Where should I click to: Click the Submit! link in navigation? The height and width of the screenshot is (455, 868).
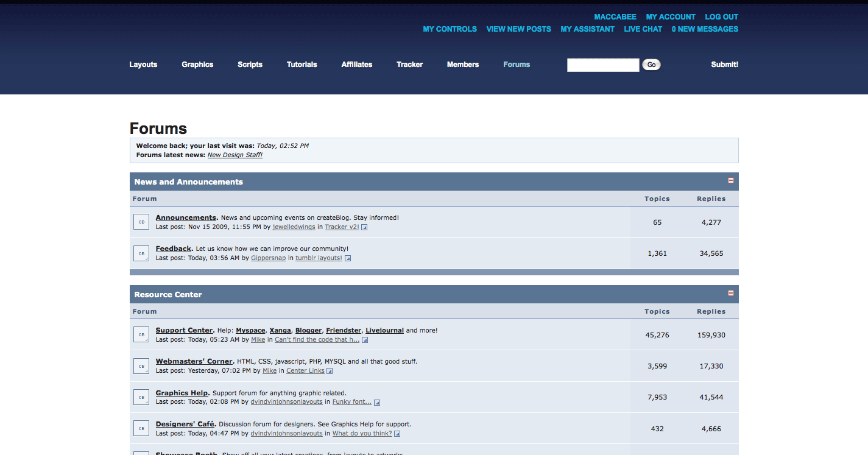pyautogui.click(x=725, y=65)
